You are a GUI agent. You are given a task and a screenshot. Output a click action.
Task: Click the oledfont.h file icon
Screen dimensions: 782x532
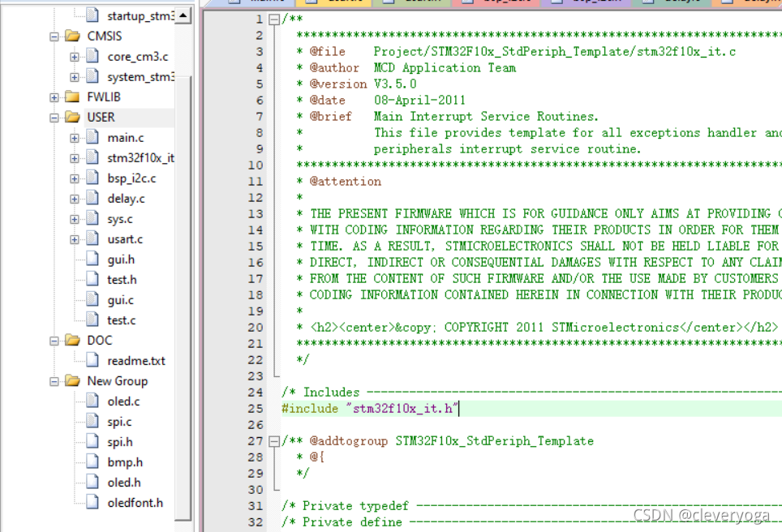click(92, 502)
